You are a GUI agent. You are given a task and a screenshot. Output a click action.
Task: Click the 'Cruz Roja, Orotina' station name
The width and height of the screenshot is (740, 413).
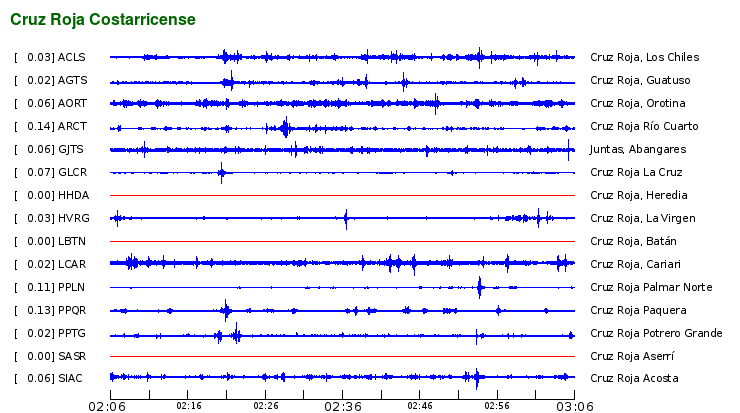tap(638, 103)
